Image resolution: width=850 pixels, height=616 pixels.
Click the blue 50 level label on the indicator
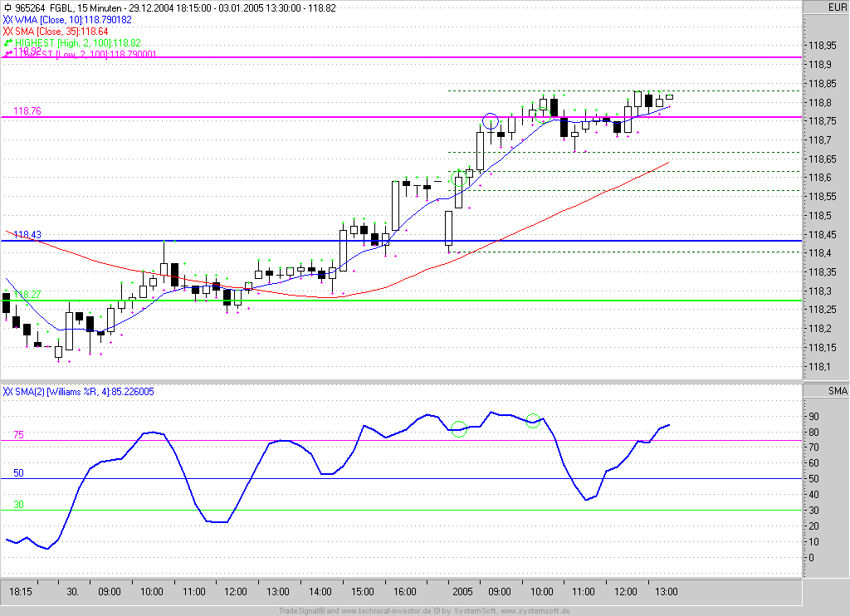click(18, 473)
